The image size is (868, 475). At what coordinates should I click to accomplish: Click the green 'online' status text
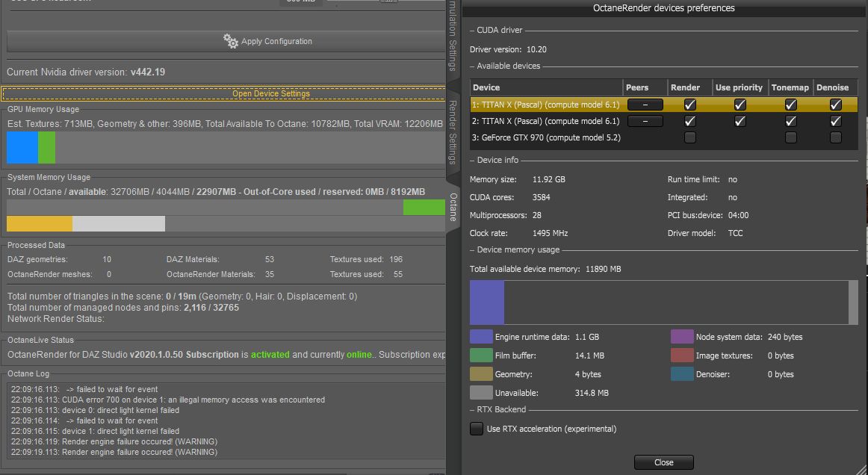coord(359,354)
